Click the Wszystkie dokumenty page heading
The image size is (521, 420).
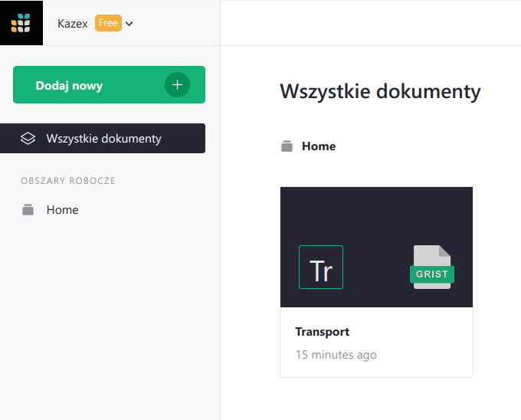click(x=380, y=91)
